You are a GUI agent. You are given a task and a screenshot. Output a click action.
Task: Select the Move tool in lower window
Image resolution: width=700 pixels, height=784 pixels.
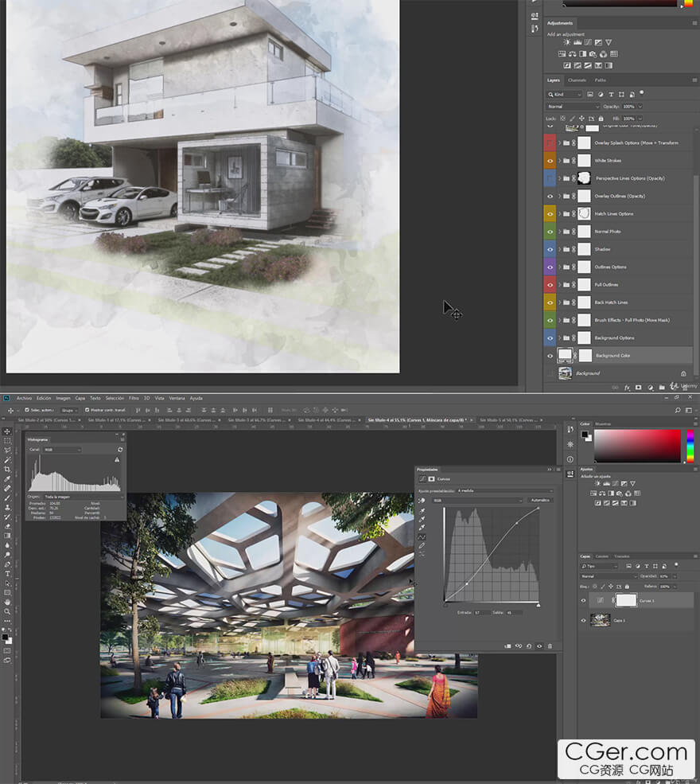pos(7,431)
